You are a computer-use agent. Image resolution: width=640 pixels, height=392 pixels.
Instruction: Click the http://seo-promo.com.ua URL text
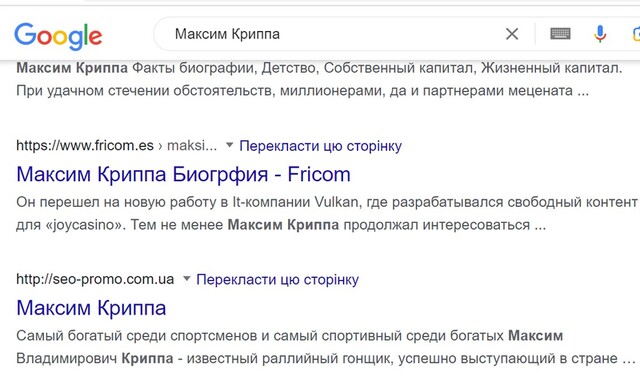pyautogui.click(x=95, y=279)
